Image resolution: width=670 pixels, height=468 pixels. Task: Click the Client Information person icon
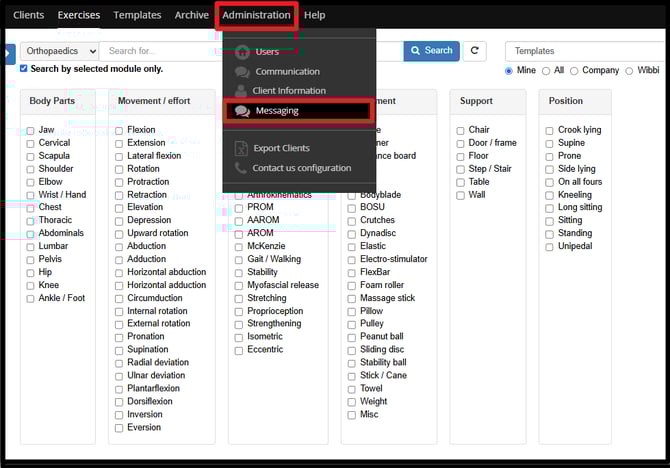click(241, 91)
